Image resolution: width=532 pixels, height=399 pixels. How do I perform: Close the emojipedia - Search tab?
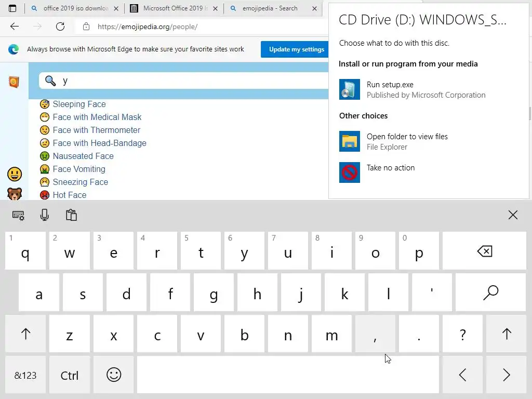pyautogui.click(x=314, y=9)
